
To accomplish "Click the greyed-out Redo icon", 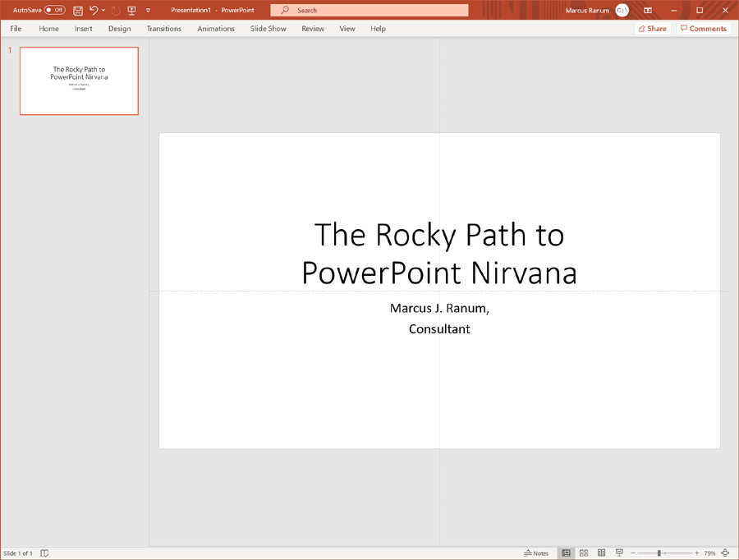I will [x=116, y=11].
